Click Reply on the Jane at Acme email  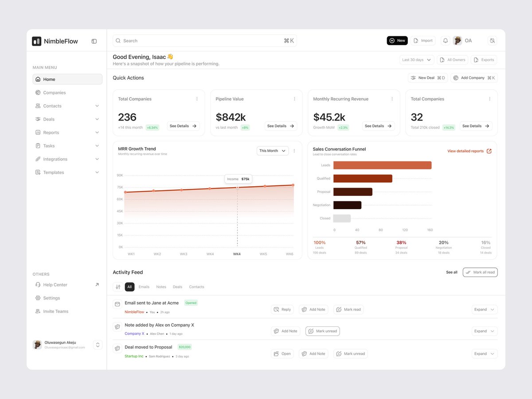[282, 309]
